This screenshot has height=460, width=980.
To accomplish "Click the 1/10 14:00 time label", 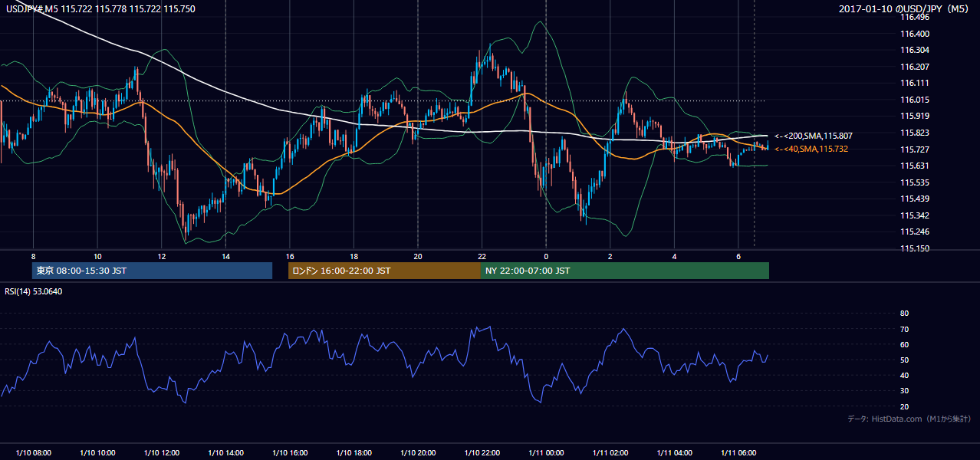I will (x=225, y=453).
